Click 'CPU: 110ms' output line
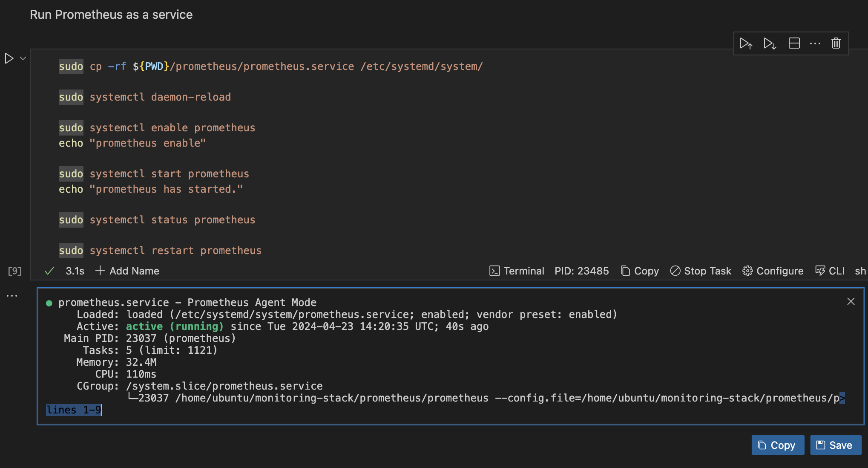 126,374
